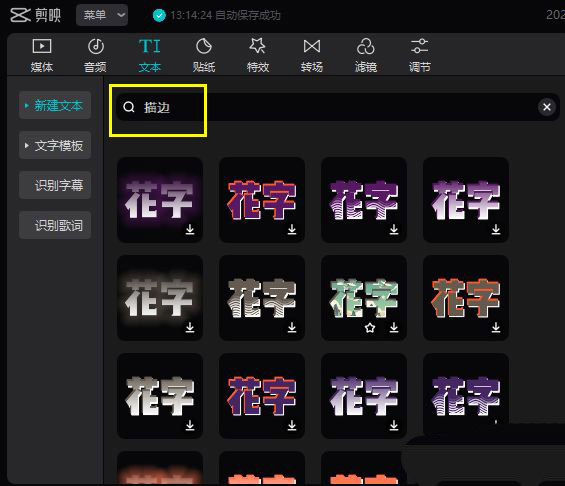Download the orange-outlined purple 花字 in first row

292,229
